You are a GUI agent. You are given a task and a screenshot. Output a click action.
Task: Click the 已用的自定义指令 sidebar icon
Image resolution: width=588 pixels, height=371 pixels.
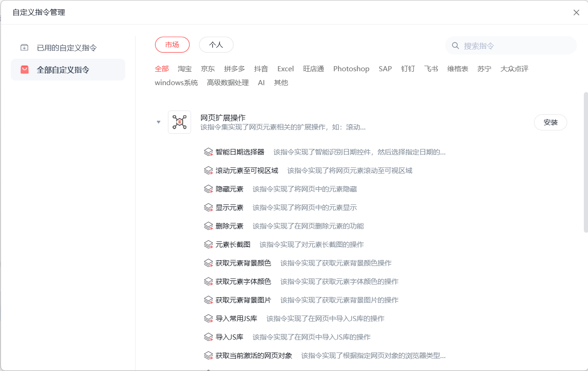(x=25, y=48)
